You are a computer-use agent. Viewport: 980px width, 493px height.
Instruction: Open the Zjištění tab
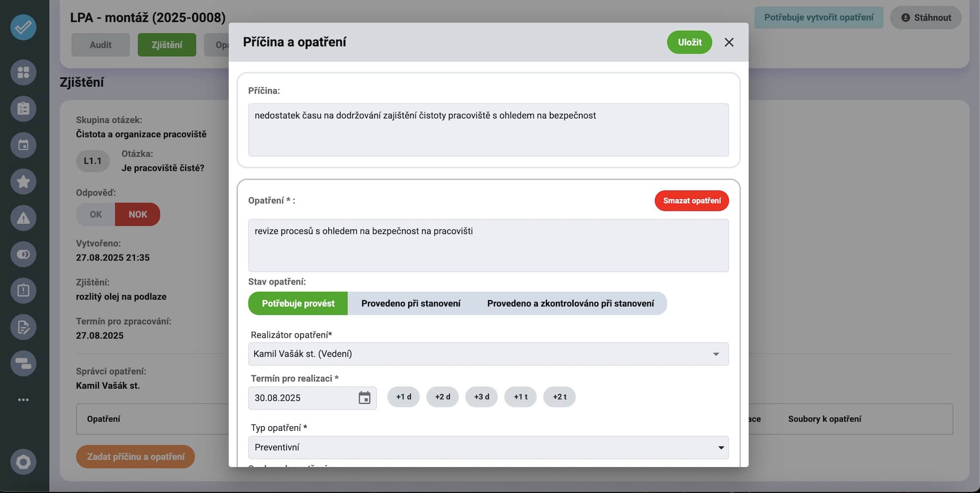(x=167, y=45)
